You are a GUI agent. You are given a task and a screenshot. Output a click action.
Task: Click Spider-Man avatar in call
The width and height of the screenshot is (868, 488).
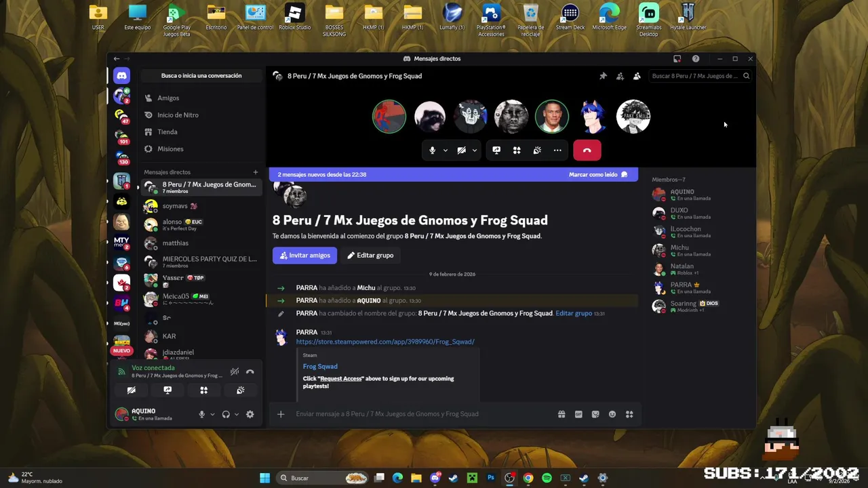click(x=389, y=117)
